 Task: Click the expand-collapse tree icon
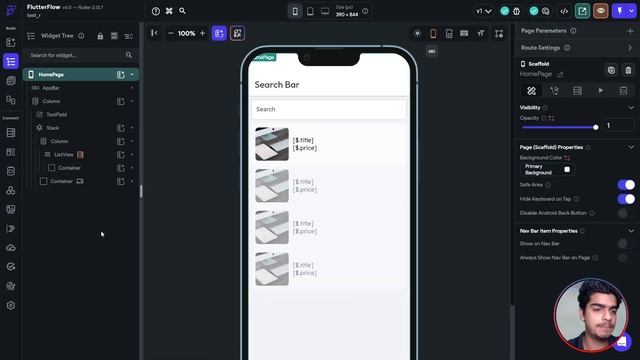coord(129,36)
